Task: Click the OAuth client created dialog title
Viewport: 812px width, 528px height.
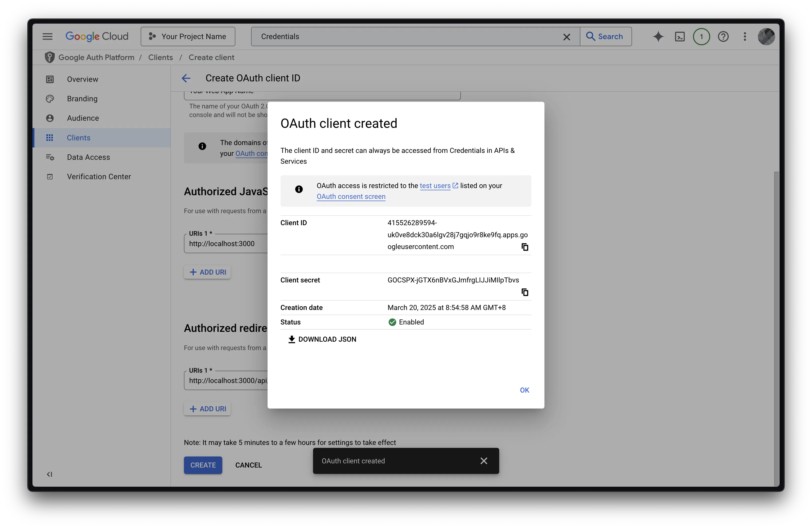Action: (x=338, y=123)
